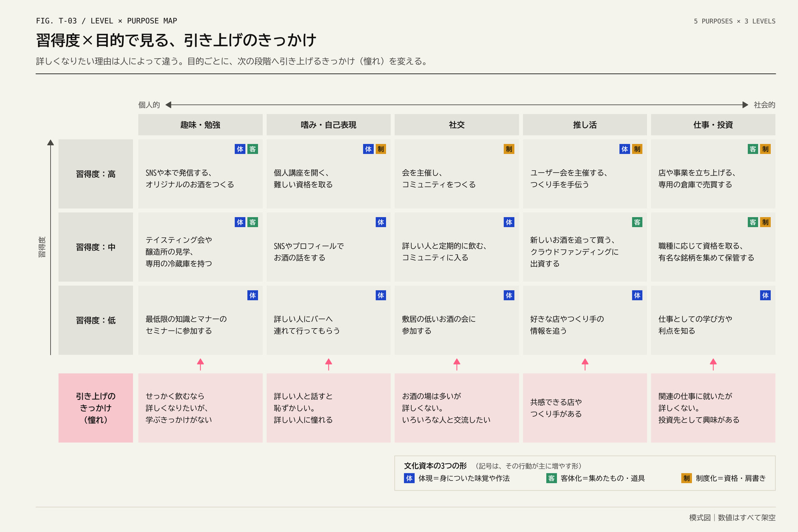Click the 制 badge in the 会を主催し cell
This screenshot has height=532, width=798.
point(509,149)
